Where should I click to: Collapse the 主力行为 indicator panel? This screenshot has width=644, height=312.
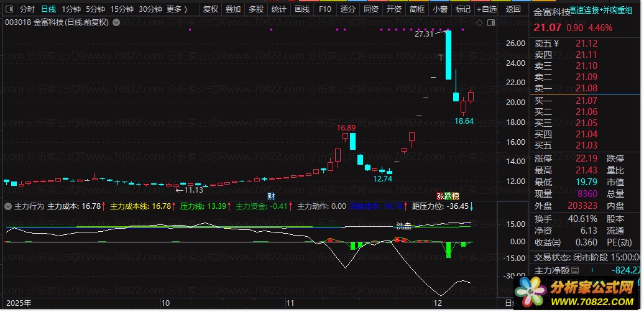click(8, 206)
